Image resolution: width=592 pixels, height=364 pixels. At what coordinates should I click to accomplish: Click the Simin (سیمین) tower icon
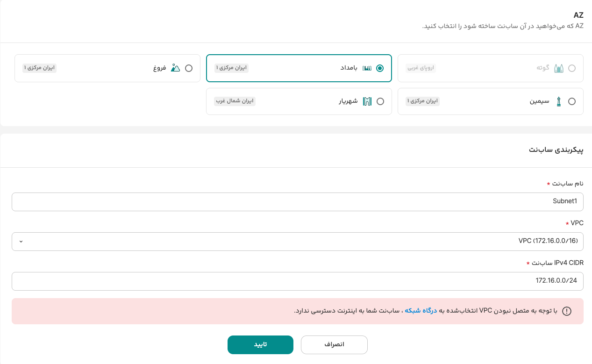(558, 101)
